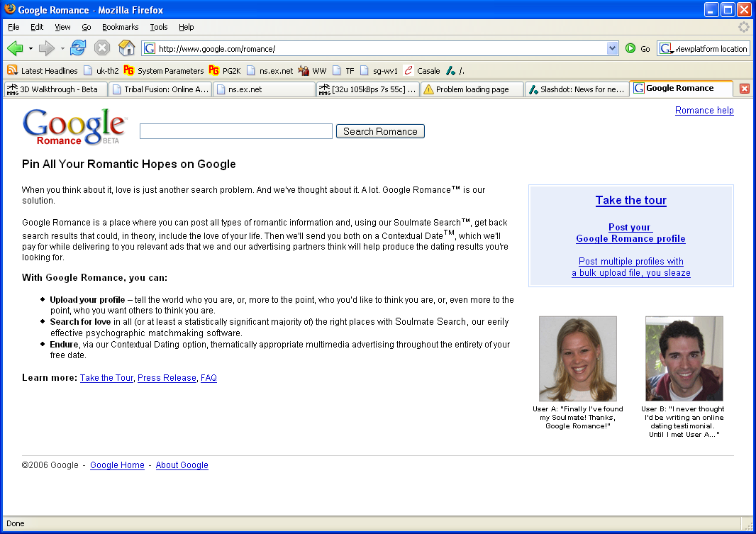Open the Google Home footer link
Screen dimensions: 756x534
(117, 465)
